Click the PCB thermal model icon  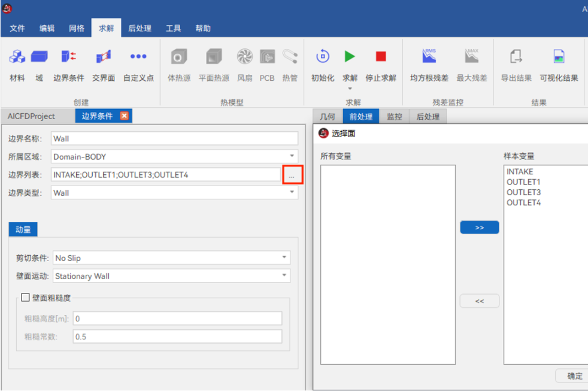click(x=267, y=57)
